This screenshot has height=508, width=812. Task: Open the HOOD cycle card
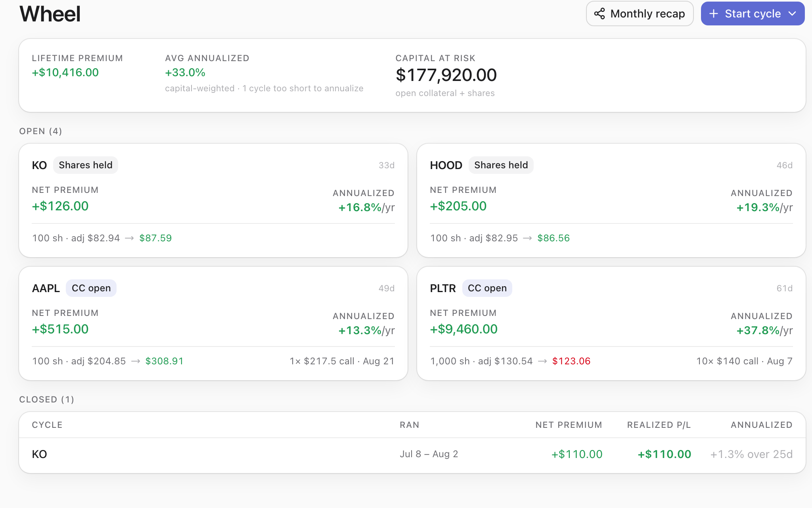point(611,200)
